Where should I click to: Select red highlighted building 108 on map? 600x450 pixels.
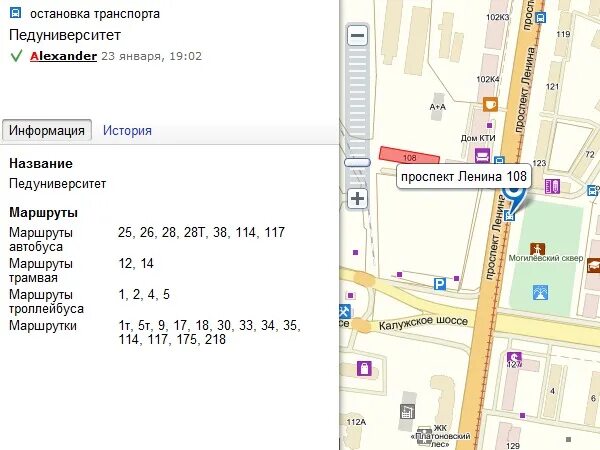(409, 155)
